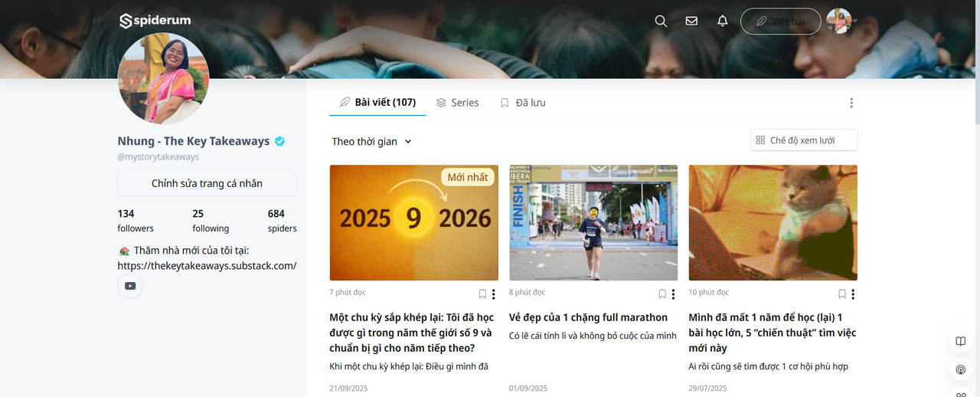Click the reading mode book icon

tap(961, 342)
